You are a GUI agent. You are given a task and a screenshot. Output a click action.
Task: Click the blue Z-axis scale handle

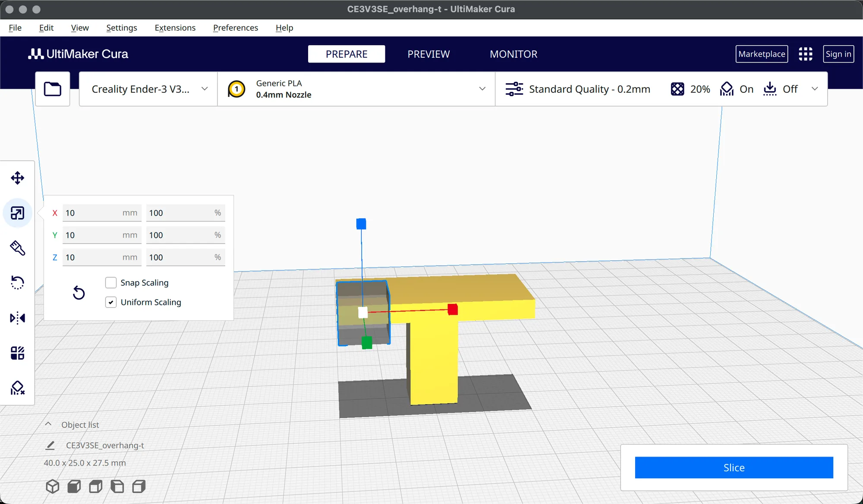(361, 224)
